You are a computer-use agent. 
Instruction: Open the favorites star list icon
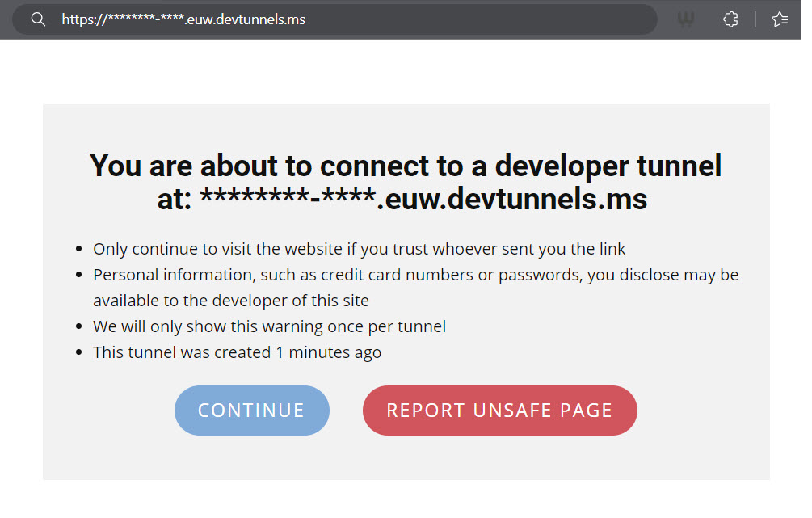(x=780, y=19)
